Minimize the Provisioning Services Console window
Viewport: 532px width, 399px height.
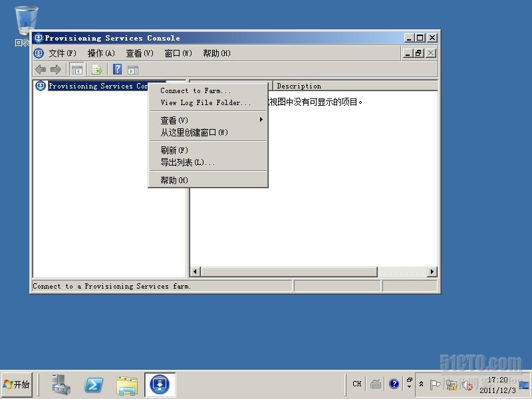(410, 38)
